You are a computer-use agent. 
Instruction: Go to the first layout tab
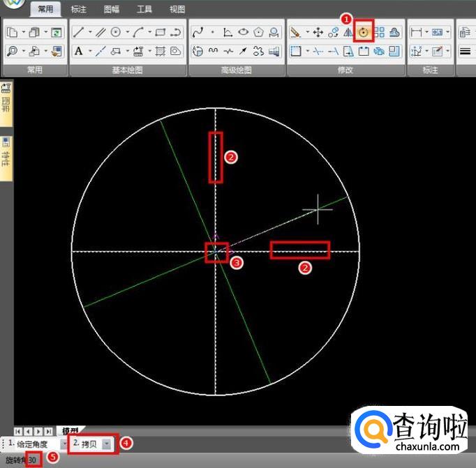18,431
